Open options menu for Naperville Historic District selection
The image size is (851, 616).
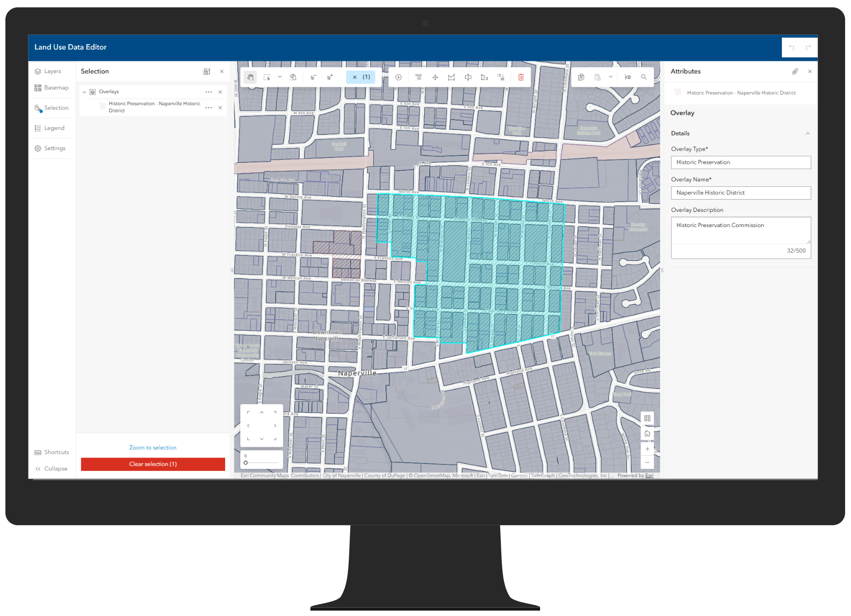tap(208, 107)
